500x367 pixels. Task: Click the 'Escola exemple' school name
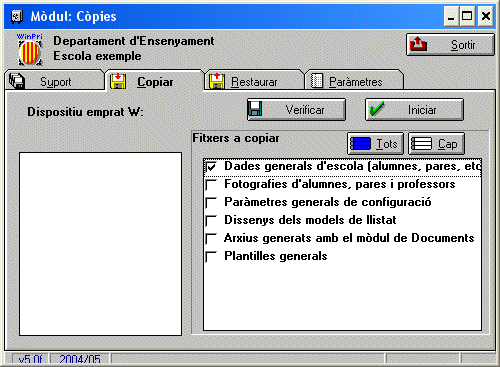tap(97, 56)
